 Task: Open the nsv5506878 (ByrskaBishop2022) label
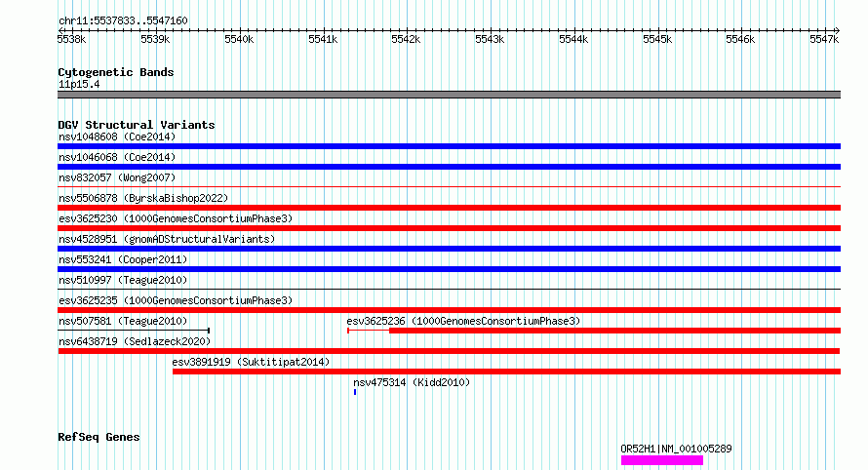coord(143,198)
